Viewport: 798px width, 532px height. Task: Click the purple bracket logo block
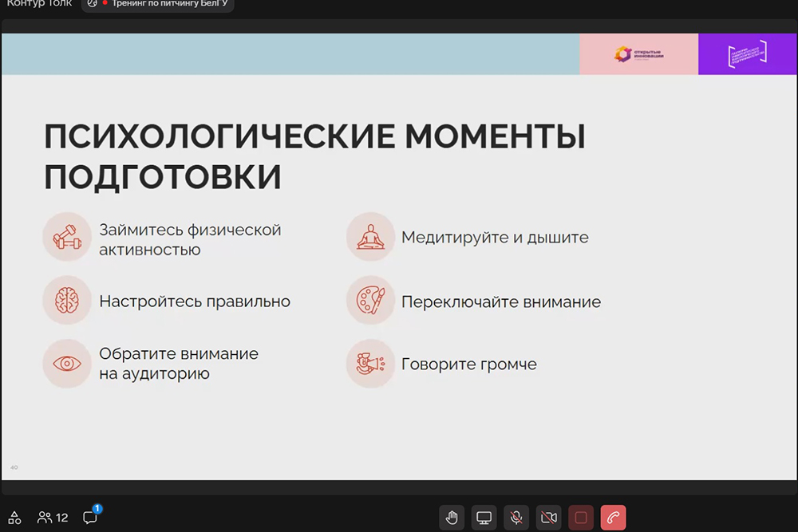click(x=747, y=54)
